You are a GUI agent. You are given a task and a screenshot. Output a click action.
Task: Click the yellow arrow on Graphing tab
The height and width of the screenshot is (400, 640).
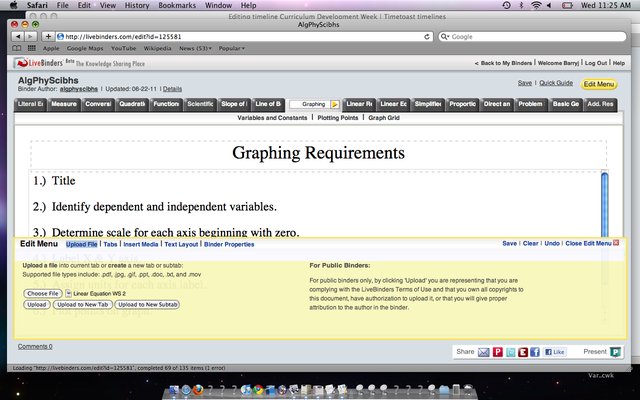(x=335, y=104)
